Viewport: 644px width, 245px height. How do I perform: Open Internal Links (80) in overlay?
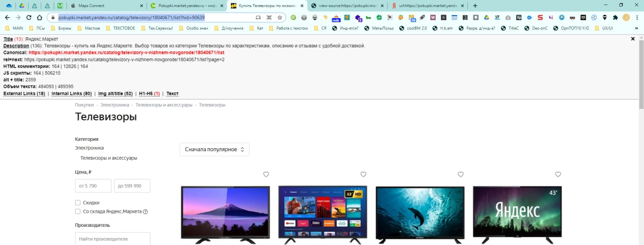point(71,94)
